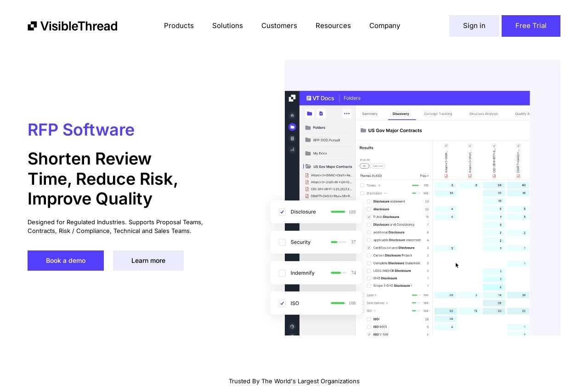Expand the SAM theme with plus sign
The height and width of the screenshot is (392, 588).
click(x=375, y=295)
